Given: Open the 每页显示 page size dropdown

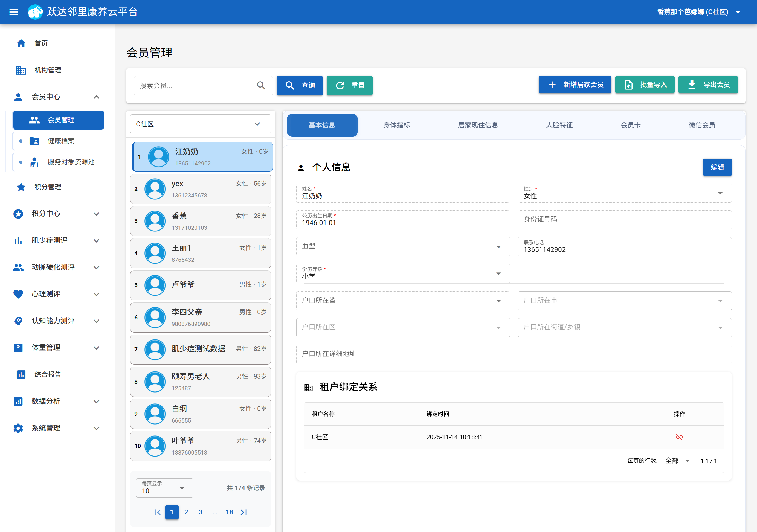Looking at the screenshot, I should (x=164, y=488).
